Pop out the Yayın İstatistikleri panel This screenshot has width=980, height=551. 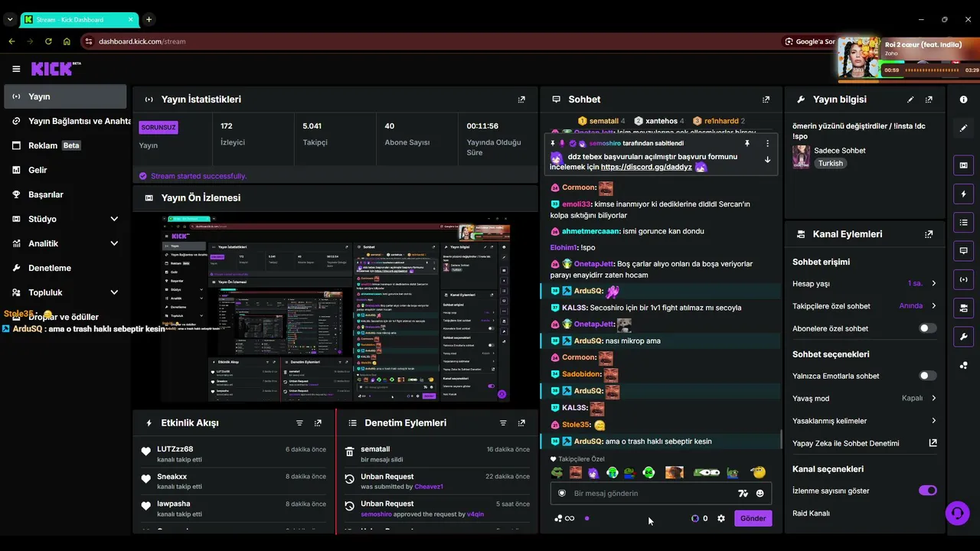point(521,99)
